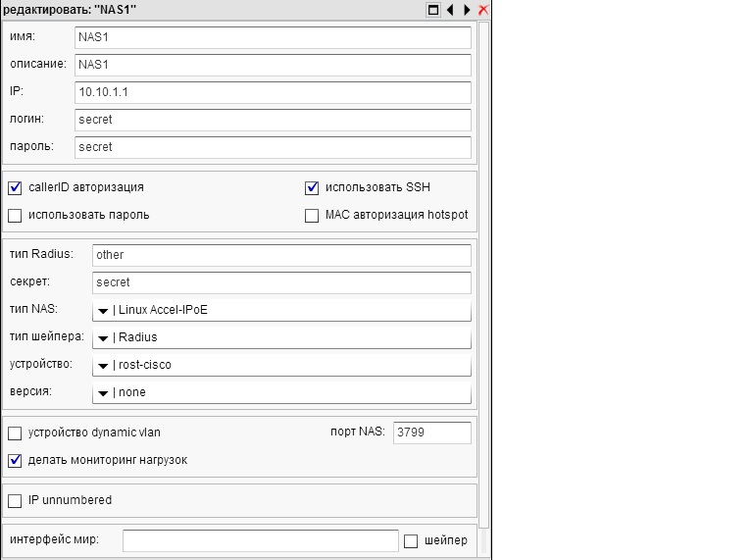Focus the порт NAS field with 3799
Viewport: 753px width, 560px height.
click(x=431, y=433)
